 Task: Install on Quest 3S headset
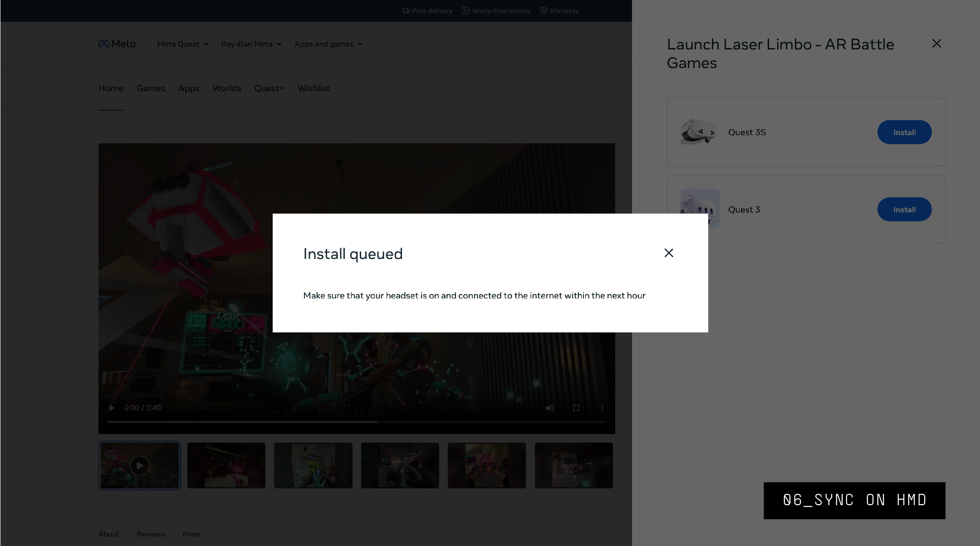click(904, 132)
